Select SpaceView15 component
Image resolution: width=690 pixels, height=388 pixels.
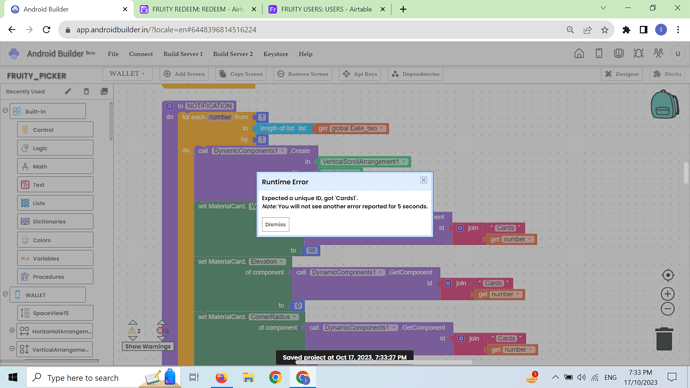click(55, 313)
